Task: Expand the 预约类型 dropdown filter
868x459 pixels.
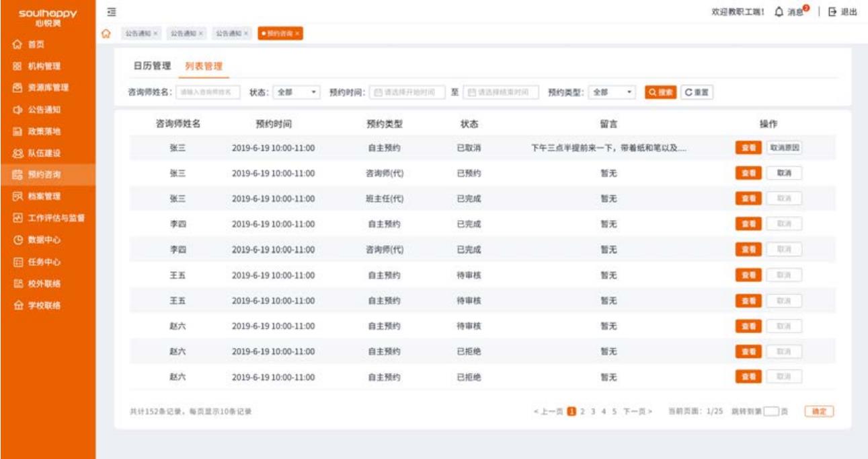Action: point(612,92)
